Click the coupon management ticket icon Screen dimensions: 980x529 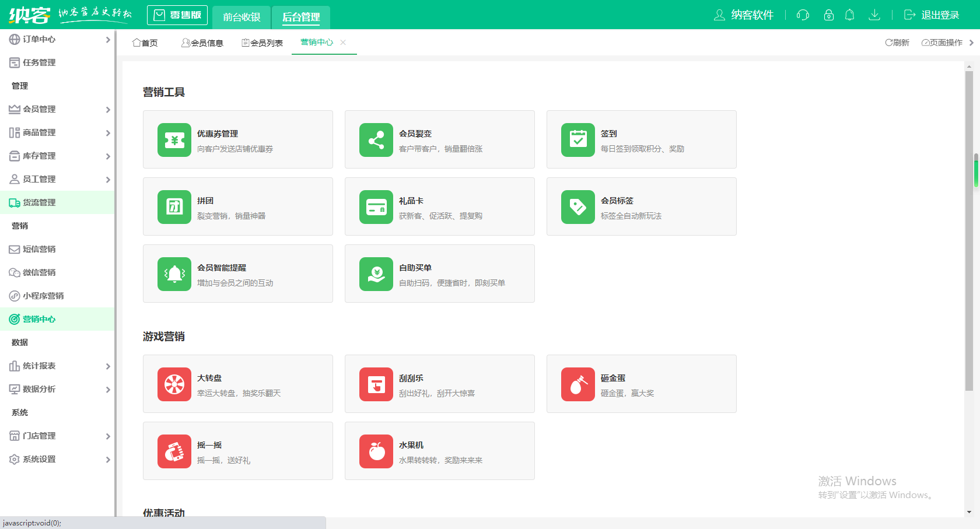coord(174,140)
